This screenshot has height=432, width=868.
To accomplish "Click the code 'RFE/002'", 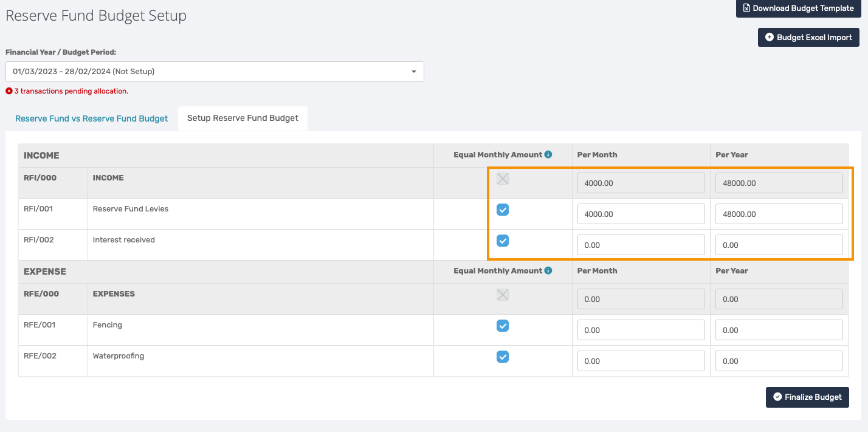I will click(x=40, y=356).
